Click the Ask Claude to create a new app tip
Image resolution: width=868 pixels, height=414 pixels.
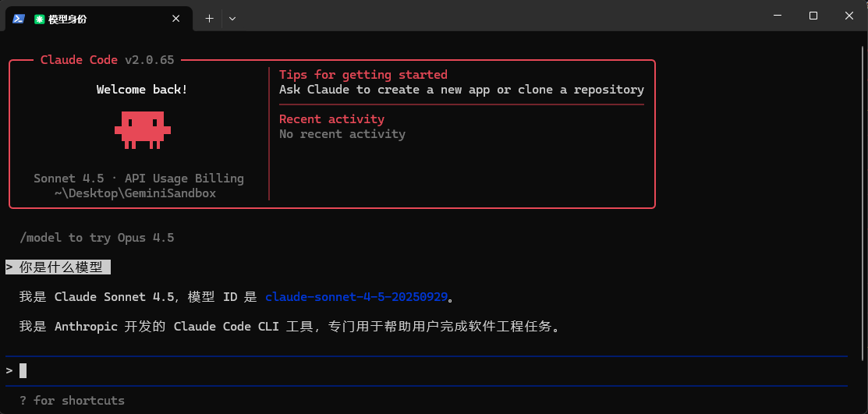click(462, 90)
